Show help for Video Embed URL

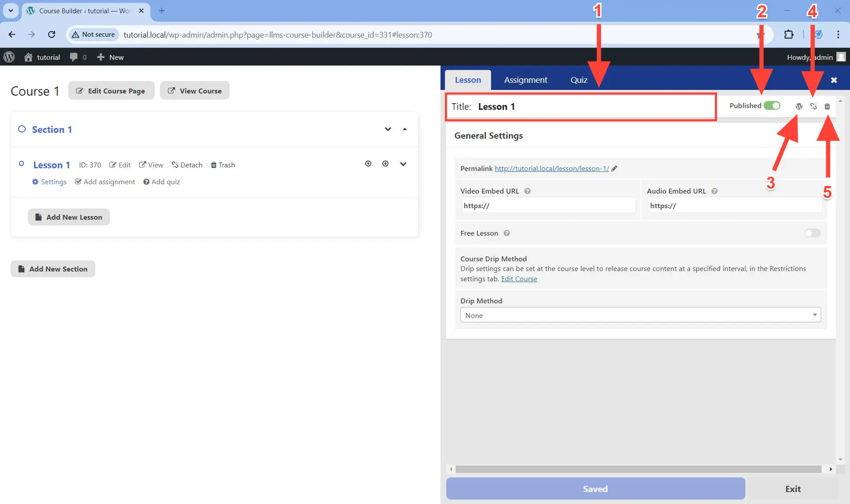(x=527, y=191)
